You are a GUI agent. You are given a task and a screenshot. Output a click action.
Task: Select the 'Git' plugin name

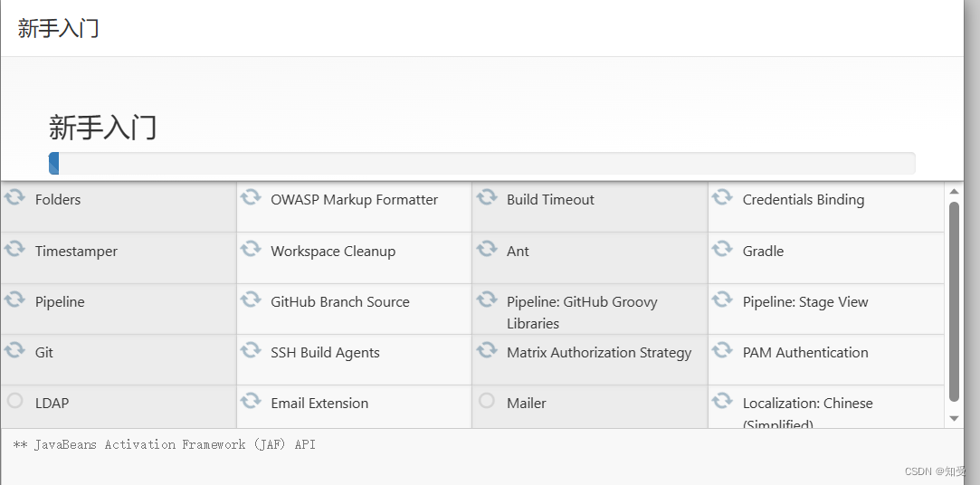pos(44,353)
